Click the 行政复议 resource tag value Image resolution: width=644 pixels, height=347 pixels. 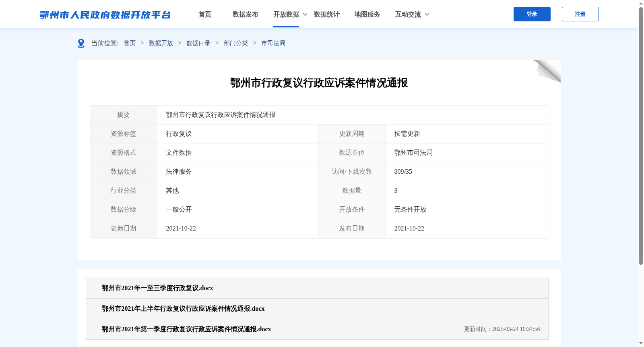click(179, 134)
